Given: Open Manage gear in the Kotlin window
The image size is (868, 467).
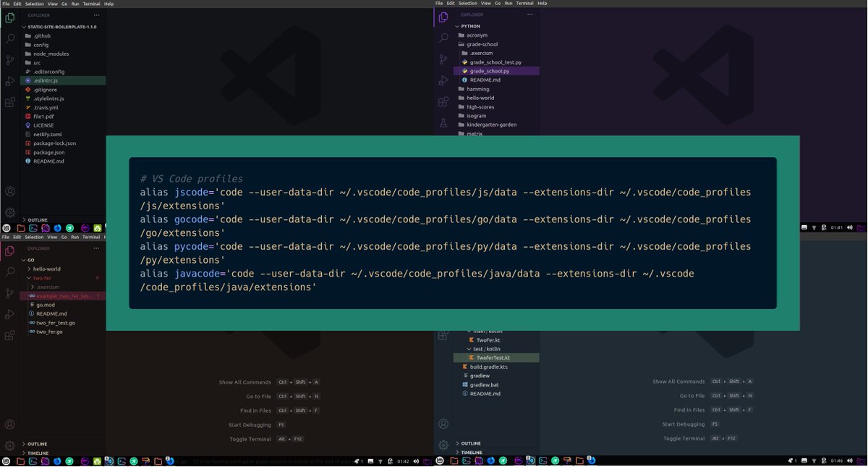Looking at the screenshot, I should coord(443,445).
